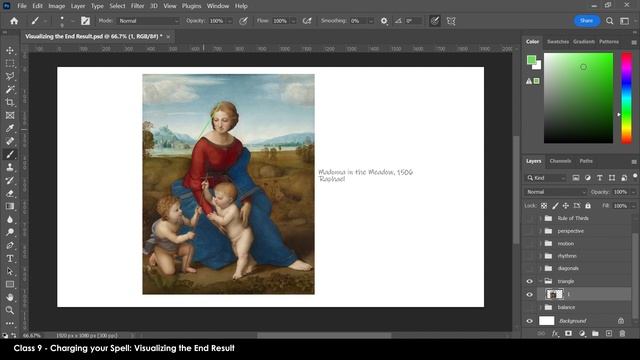Open the brush Mode dropdown
Viewport: 640px width, 360px height.
tap(149, 21)
